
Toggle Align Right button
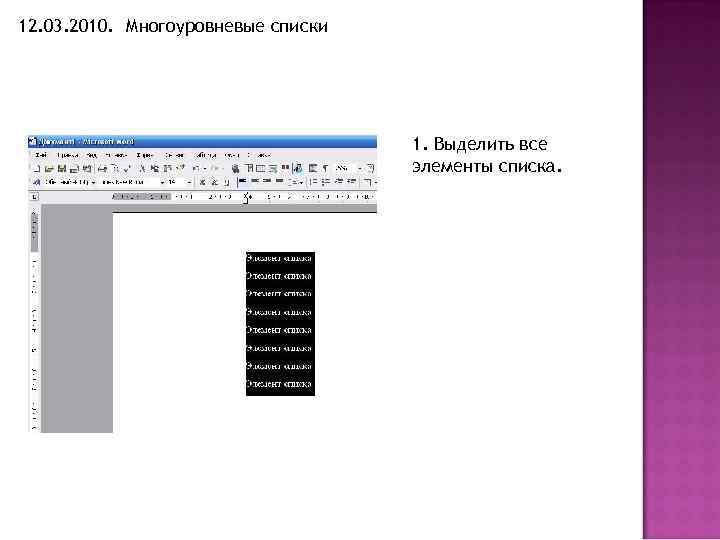coord(267,181)
